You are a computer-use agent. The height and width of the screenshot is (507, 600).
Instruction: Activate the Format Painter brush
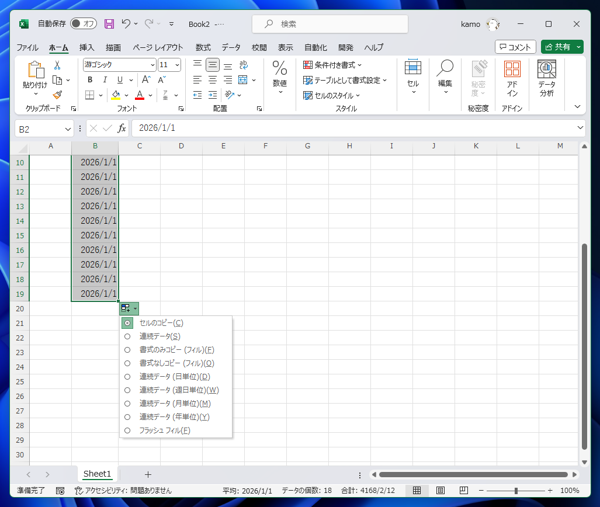click(57, 95)
